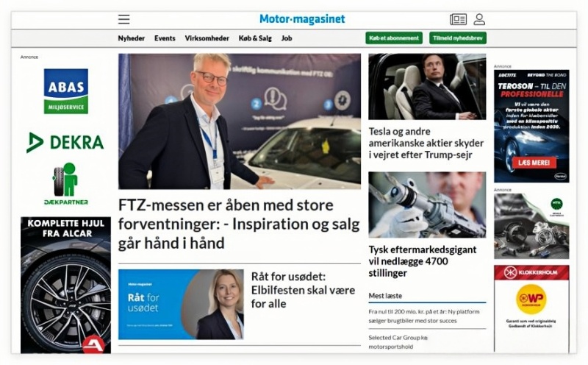Click the Køb et abonnement button
588x365 pixels.
394,38
